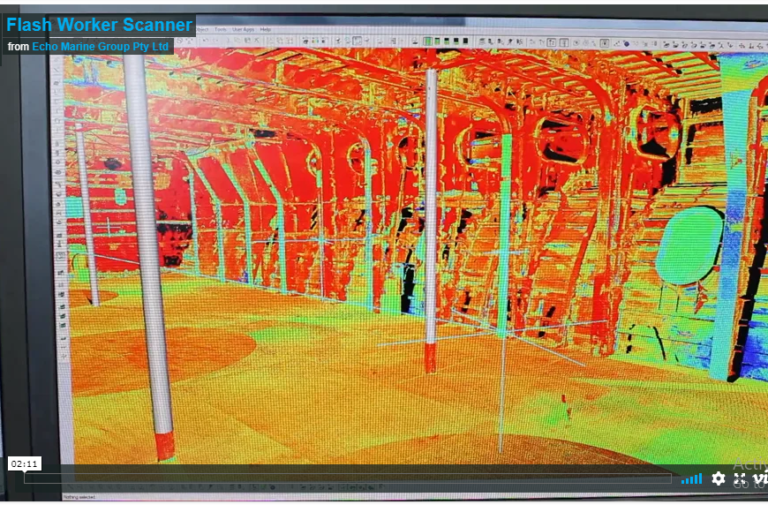Viewport: 768px width, 512px height.
Task: Open the video settings gear
Action: tap(718, 479)
